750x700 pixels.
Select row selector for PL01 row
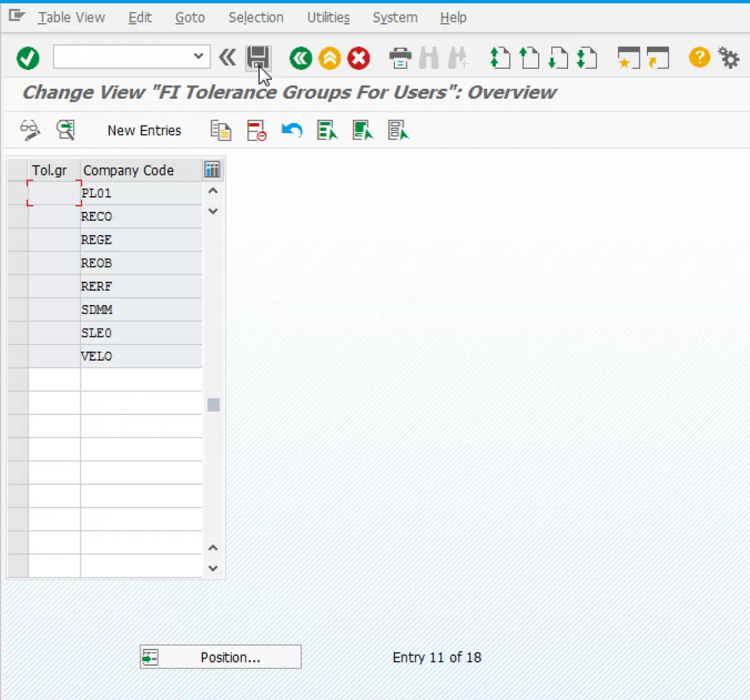[x=18, y=193]
